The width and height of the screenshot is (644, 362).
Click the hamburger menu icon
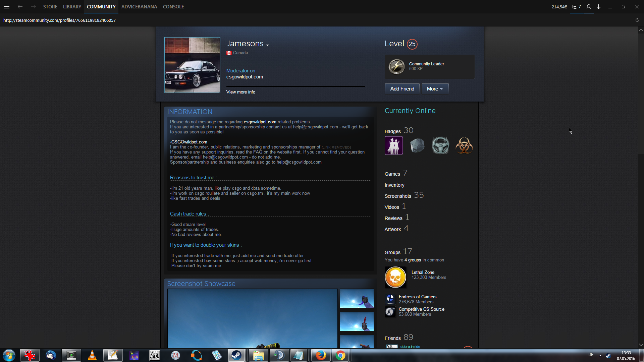(7, 7)
